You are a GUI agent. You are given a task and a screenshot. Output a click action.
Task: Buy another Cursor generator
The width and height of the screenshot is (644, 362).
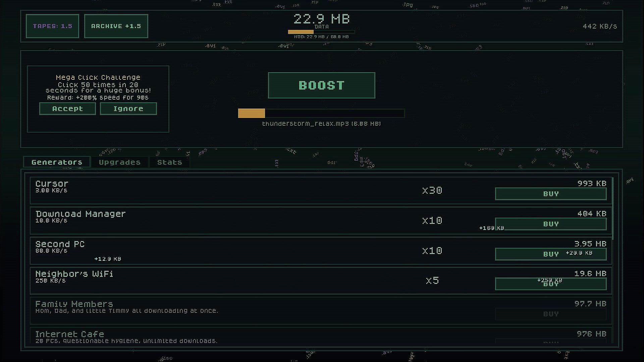[550, 194]
